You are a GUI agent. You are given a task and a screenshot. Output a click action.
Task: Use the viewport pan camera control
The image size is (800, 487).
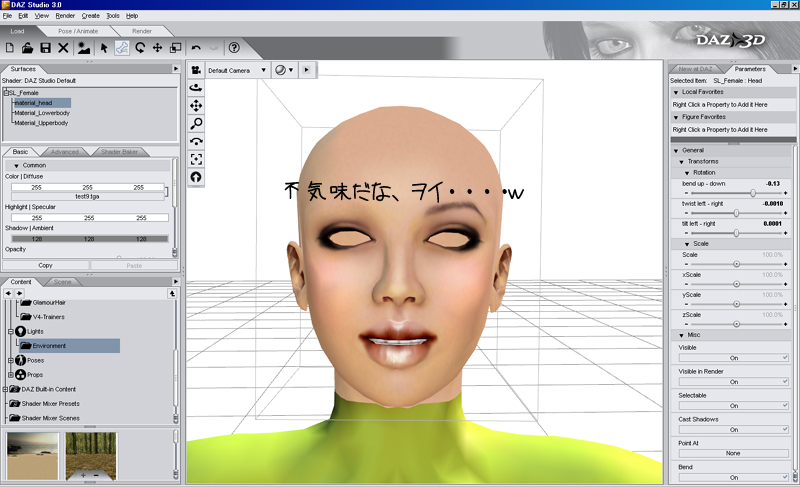coord(196,106)
